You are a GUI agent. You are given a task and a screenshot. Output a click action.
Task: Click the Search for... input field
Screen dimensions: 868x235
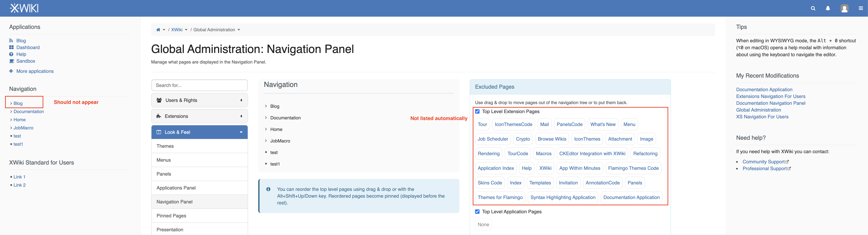[x=199, y=85]
